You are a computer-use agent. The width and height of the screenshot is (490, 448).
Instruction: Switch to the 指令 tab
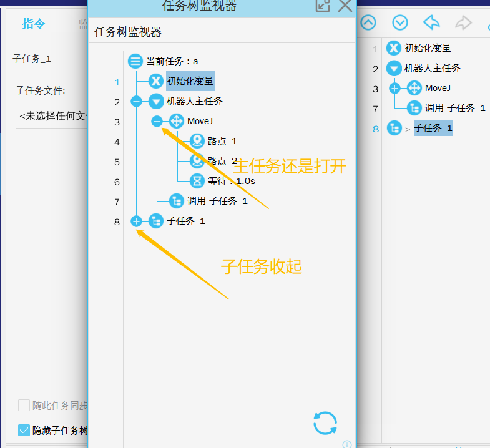[x=34, y=24]
